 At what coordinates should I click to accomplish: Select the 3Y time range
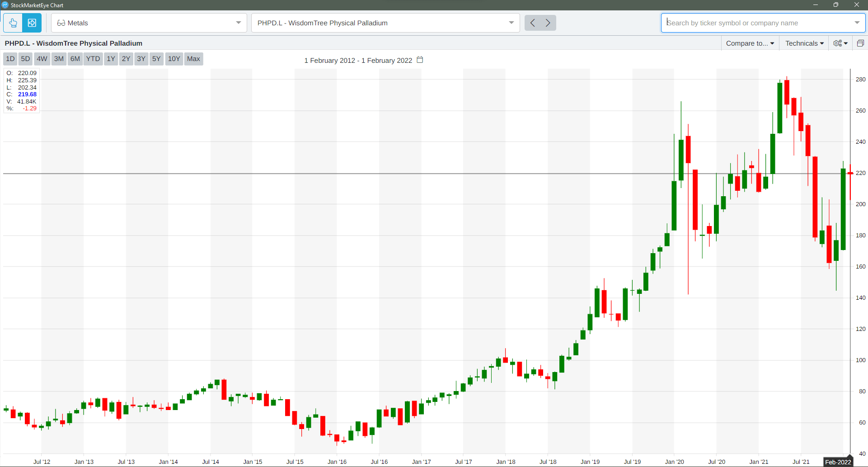point(141,59)
